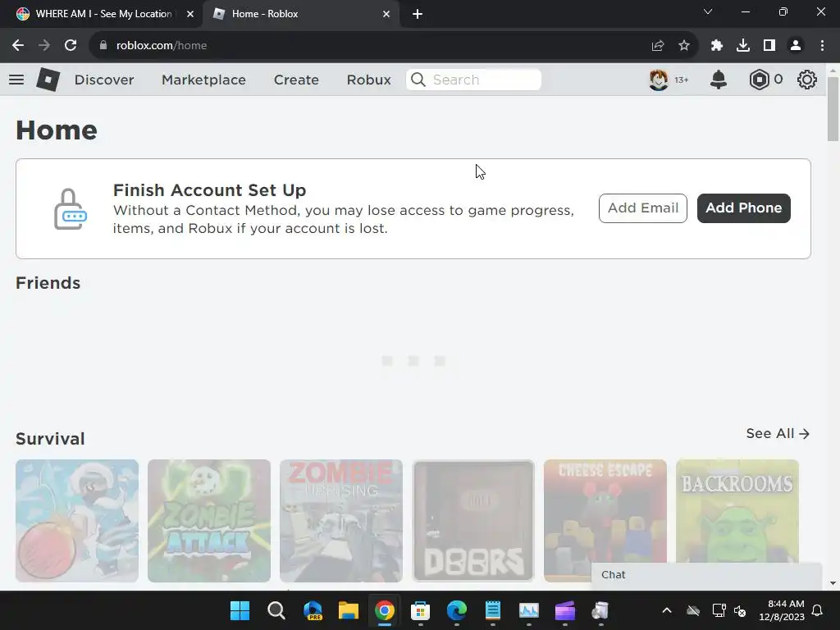Open the Marketplace page
Image resolution: width=840 pixels, height=630 pixels.
203,80
